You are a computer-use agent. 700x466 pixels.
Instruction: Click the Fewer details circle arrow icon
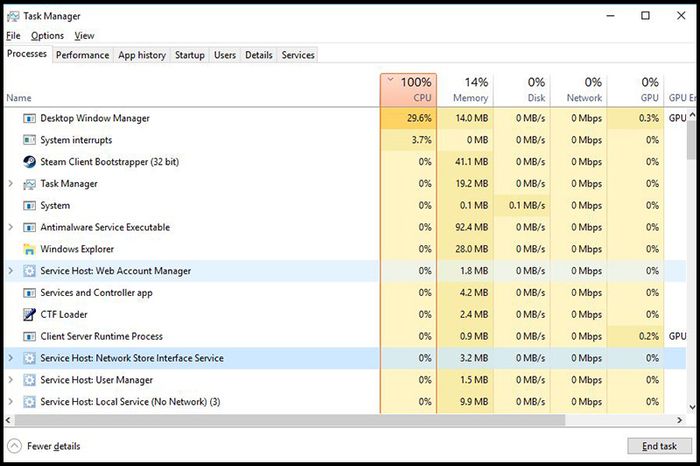coord(14,446)
